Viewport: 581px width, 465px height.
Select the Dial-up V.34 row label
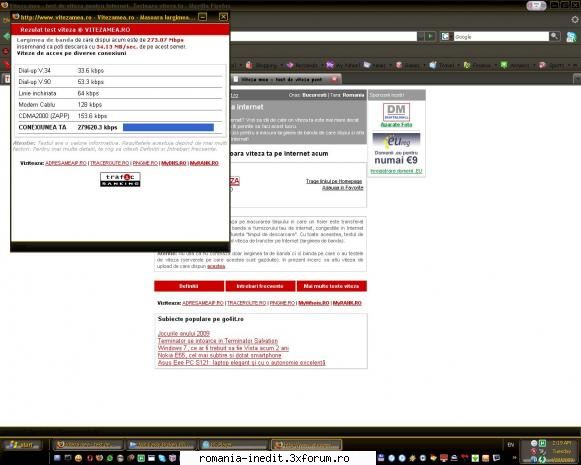point(34,70)
